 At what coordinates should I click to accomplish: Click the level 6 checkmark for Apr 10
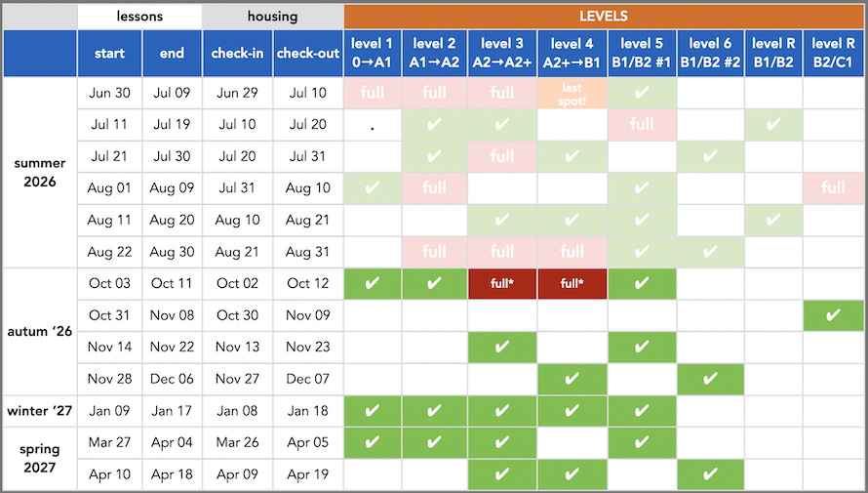710,474
